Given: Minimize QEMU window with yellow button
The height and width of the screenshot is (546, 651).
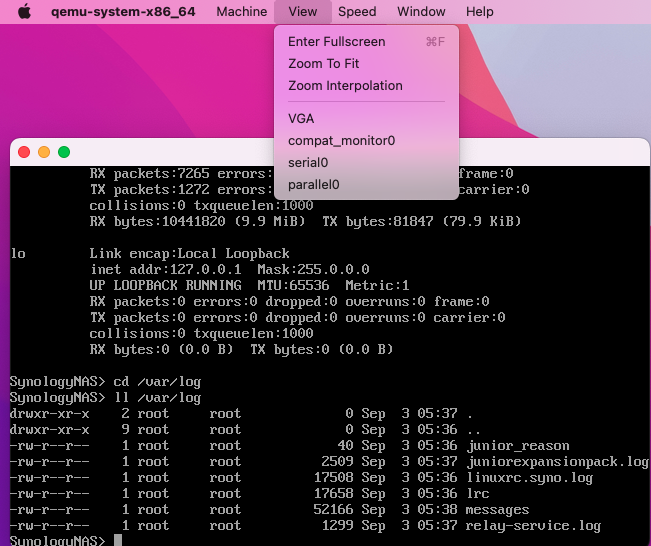Looking at the screenshot, I should tap(44, 152).
